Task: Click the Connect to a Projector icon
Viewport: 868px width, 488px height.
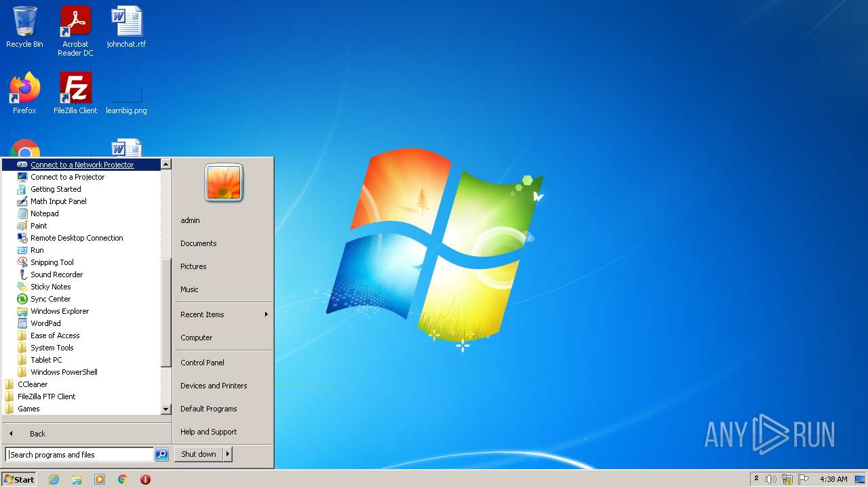Action: point(22,177)
